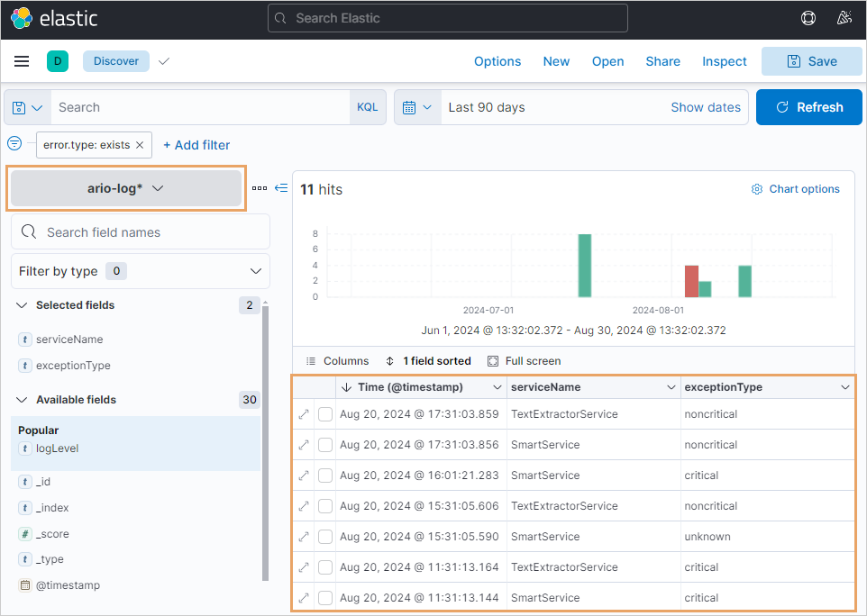Screen dimensions: 867x616
Task: Expand the first log row details
Action: point(304,414)
